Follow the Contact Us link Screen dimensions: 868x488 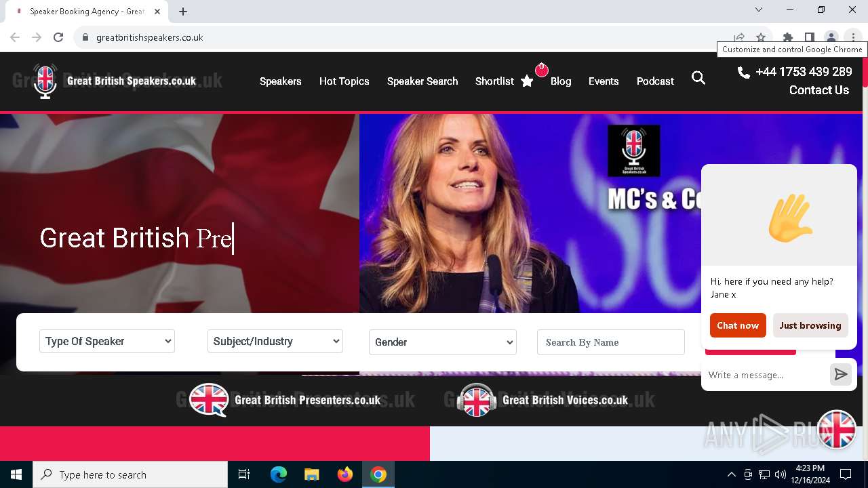click(818, 90)
